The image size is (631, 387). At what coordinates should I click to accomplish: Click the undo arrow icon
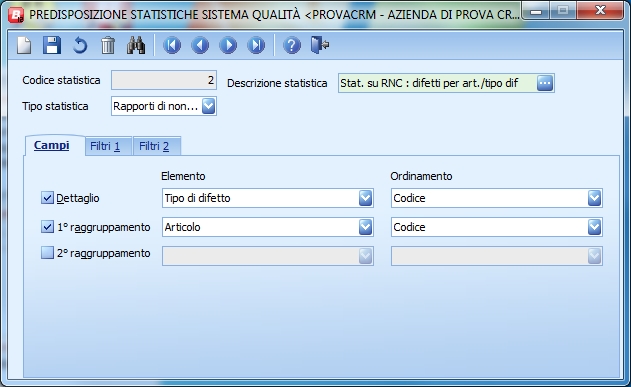click(x=80, y=45)
